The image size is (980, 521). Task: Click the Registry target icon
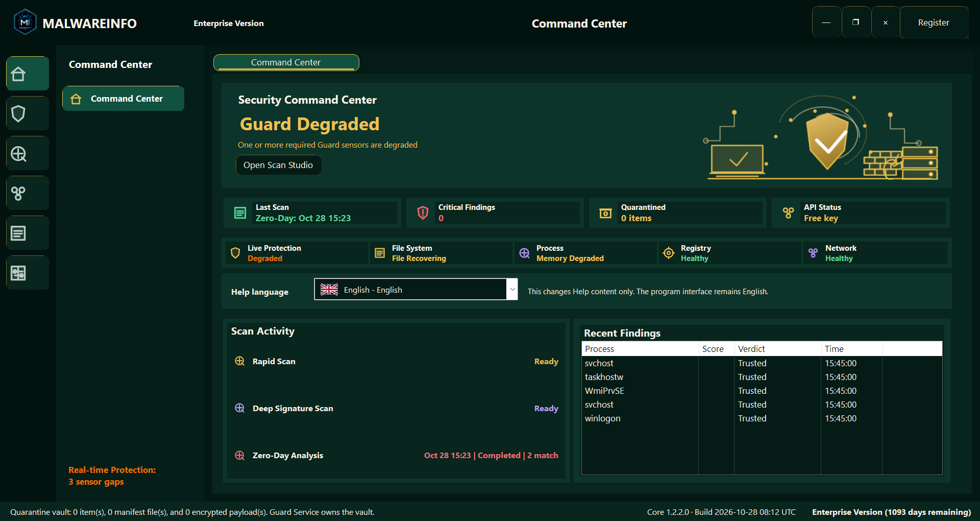click(669, 253)
